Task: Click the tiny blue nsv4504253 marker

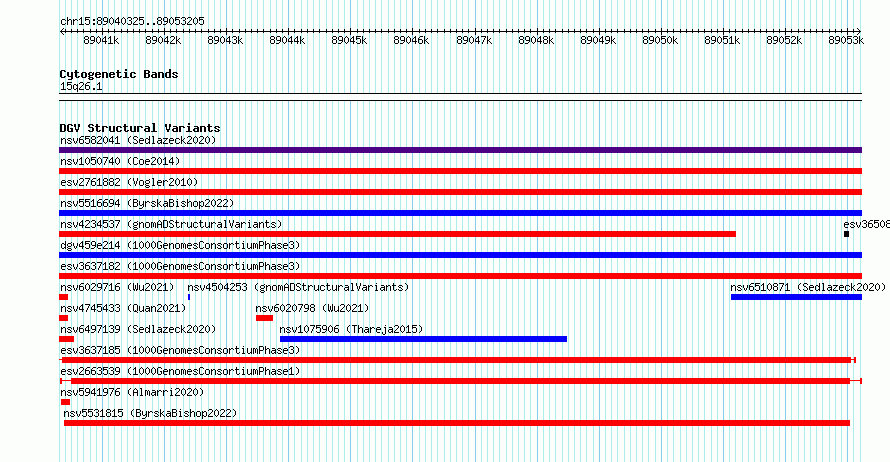Action: (189, 297)
